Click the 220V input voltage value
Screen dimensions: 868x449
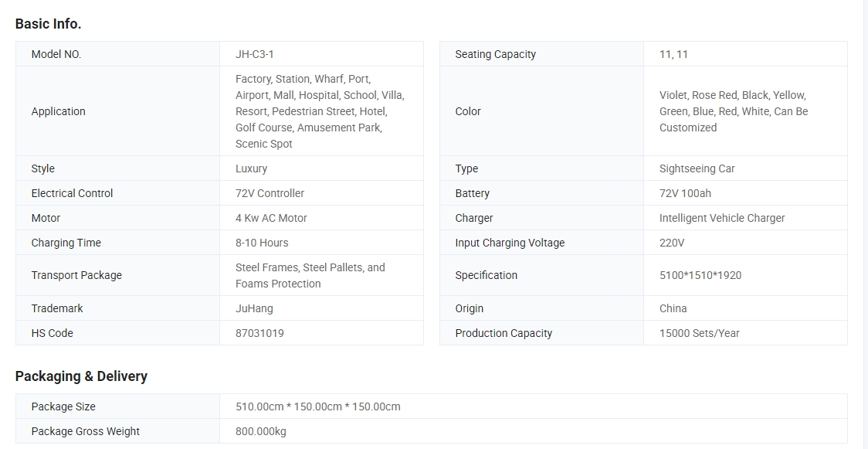pyautogui.click(x=671, y=243)
